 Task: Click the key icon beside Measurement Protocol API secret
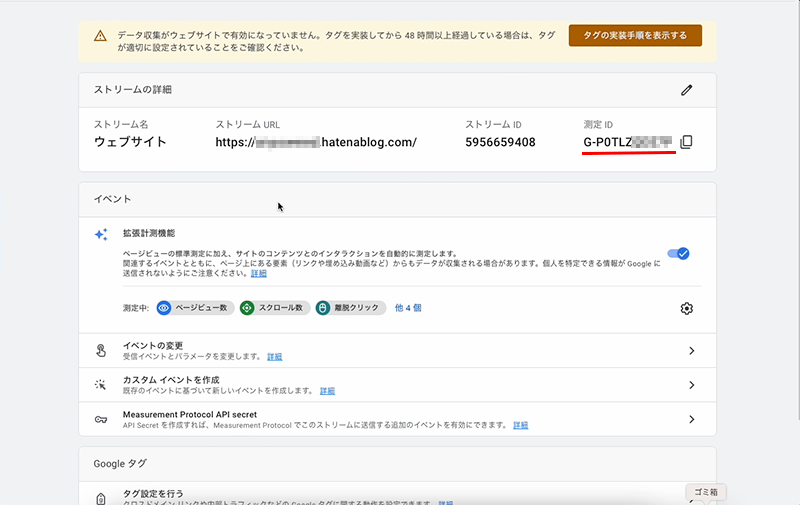101,419
